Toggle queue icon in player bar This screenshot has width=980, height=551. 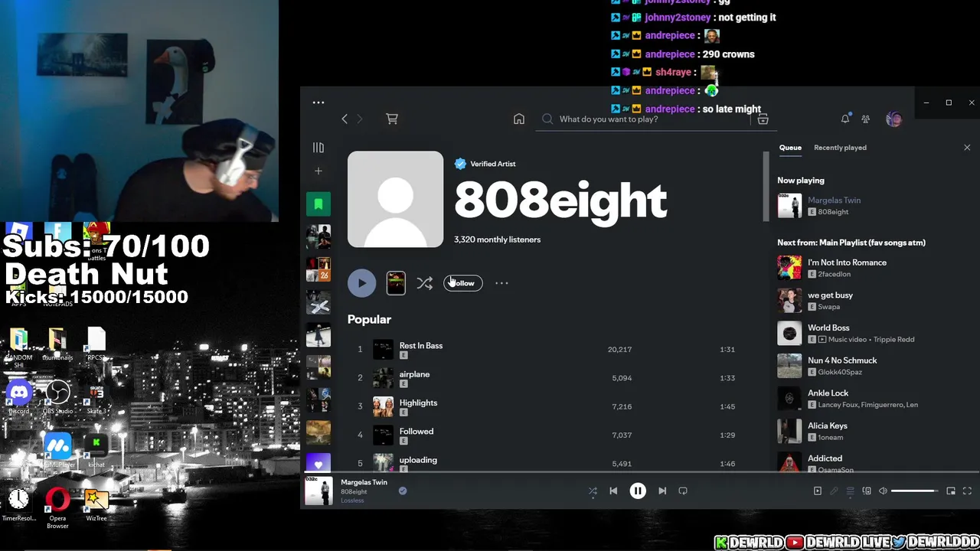pyautogui.click(x=850, y=491)
